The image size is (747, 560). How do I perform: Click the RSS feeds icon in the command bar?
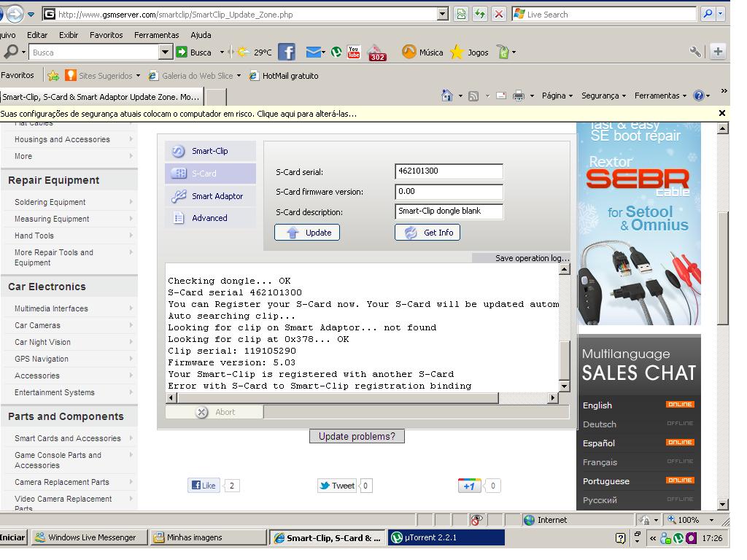click(x=473, y=96)
